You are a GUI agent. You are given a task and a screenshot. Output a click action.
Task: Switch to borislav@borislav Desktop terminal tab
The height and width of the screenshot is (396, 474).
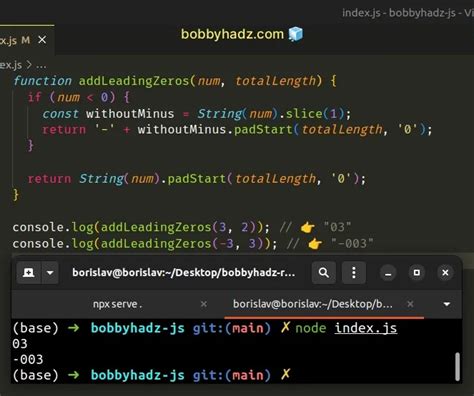point(313,304)
